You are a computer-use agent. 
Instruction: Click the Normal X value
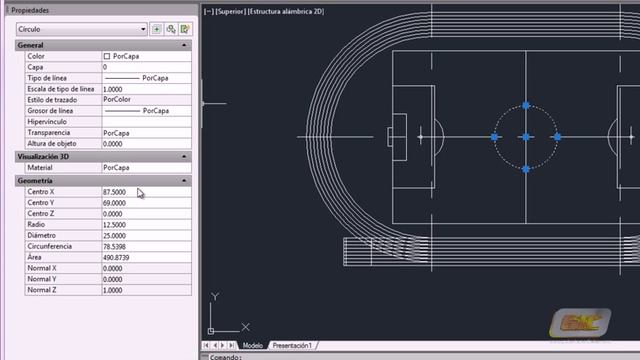click(146, 269)
